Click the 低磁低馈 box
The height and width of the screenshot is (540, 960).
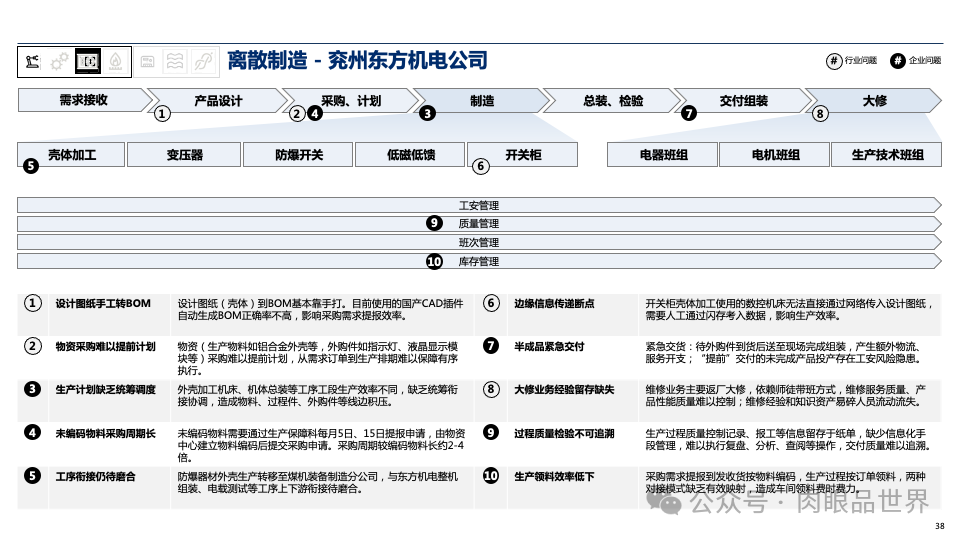tap(410, 154)
